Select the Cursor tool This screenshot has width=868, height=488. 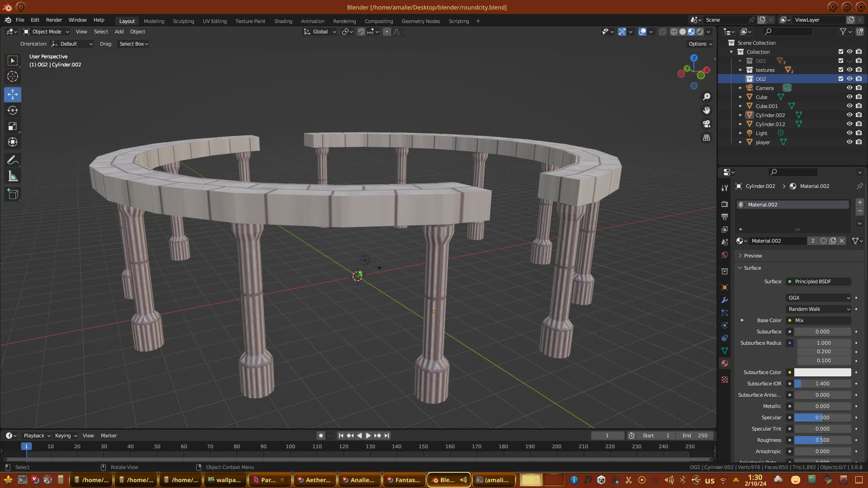pos(13,76)
